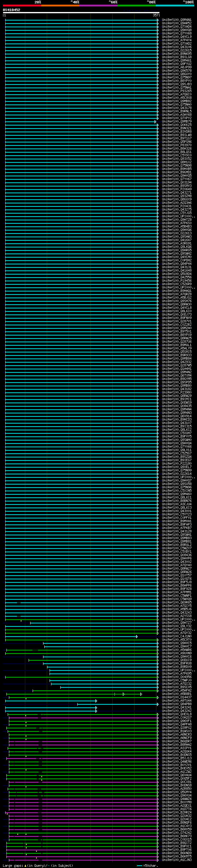
Task: Click the green ~80% identity legend bar
Action: pos(137,6)
